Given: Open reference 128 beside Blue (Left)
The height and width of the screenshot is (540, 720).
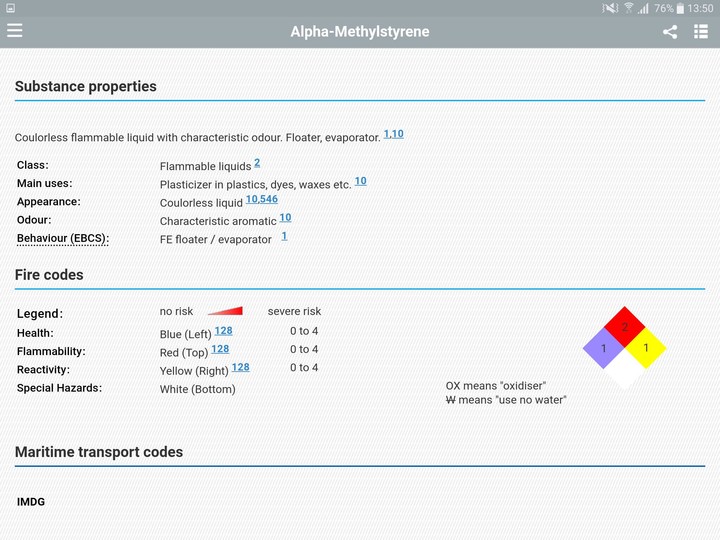Looking at the screenshot, I should click(x=223, y=331).
